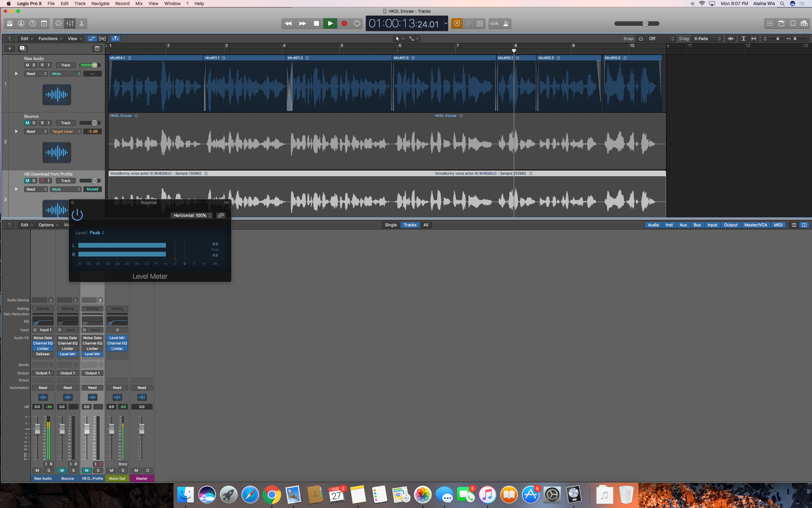
Task: Open the Mix menu
Action: [x=139, y=4]
